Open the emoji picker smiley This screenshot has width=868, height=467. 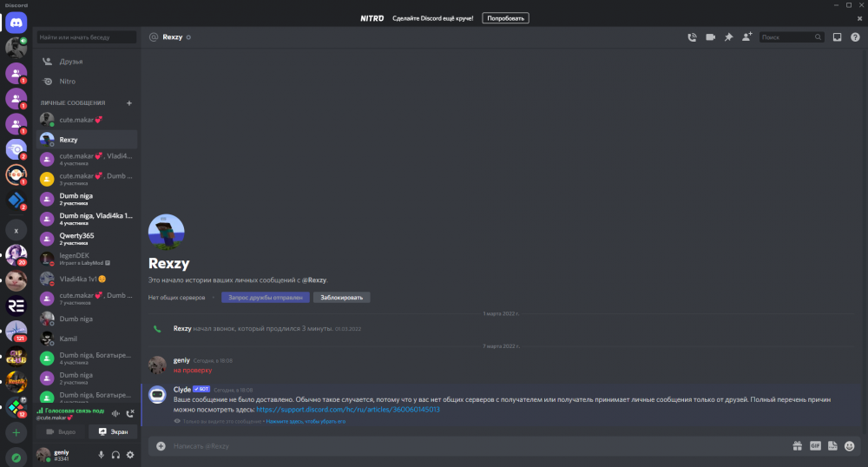(850, 446)
